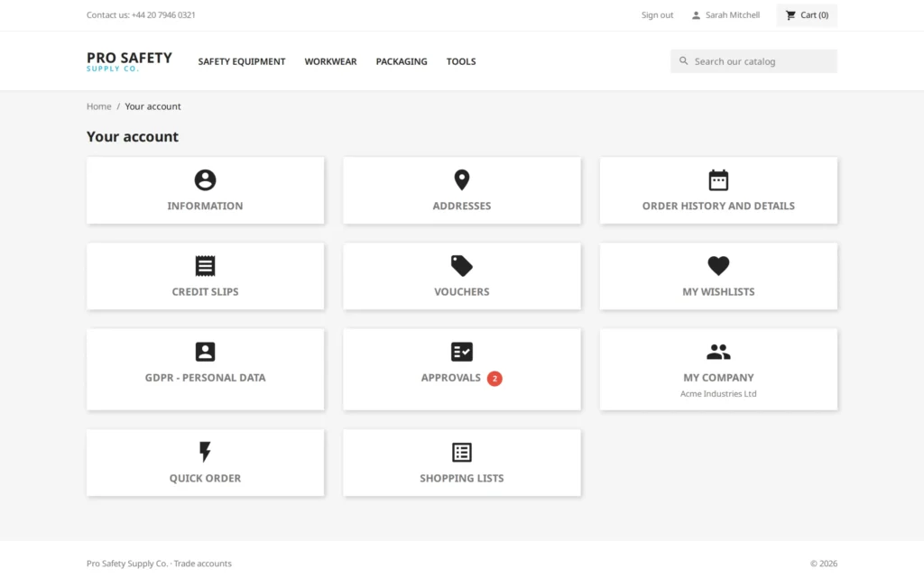Click the Sign out link
The height and width of the screenshot is (587, 924).
[657, 15]
